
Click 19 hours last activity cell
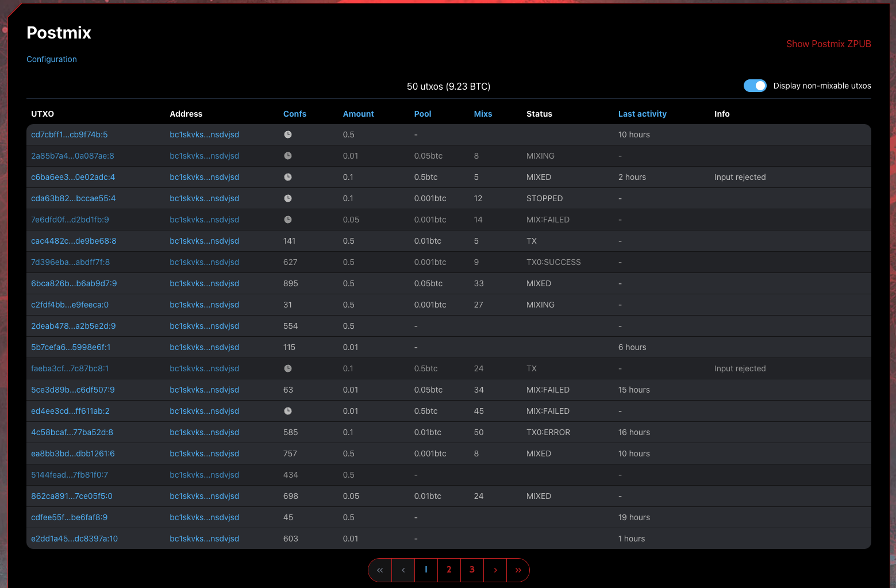coord(634,517)
